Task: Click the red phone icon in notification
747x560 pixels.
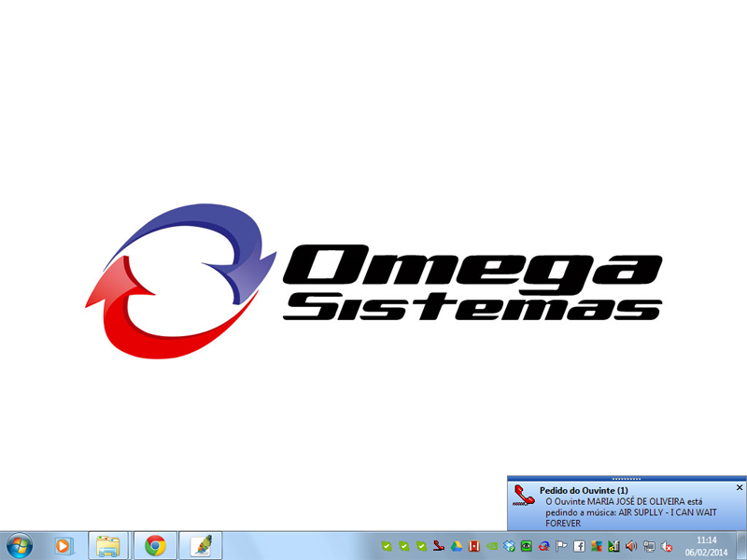Action: click(x=525, y=496)
